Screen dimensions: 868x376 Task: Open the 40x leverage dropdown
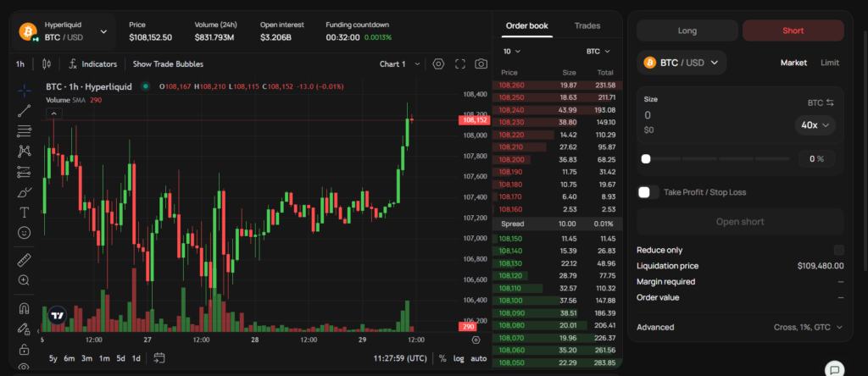pos(815,125)
